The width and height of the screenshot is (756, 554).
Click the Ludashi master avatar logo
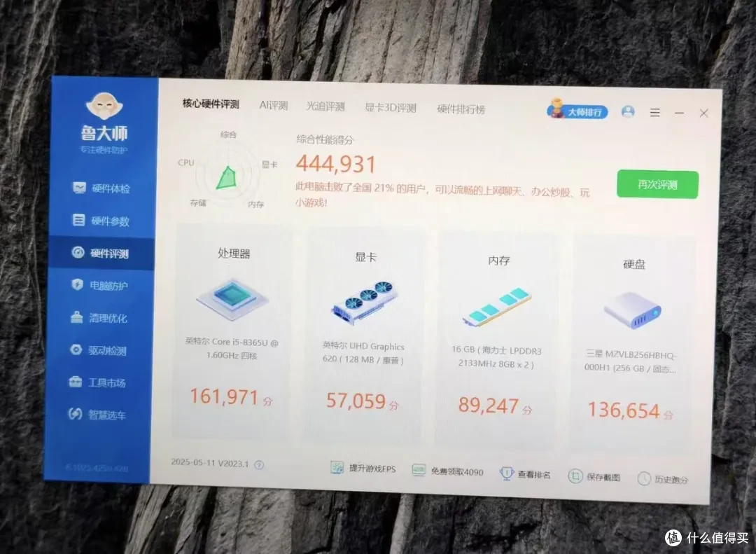pos(104,106)
